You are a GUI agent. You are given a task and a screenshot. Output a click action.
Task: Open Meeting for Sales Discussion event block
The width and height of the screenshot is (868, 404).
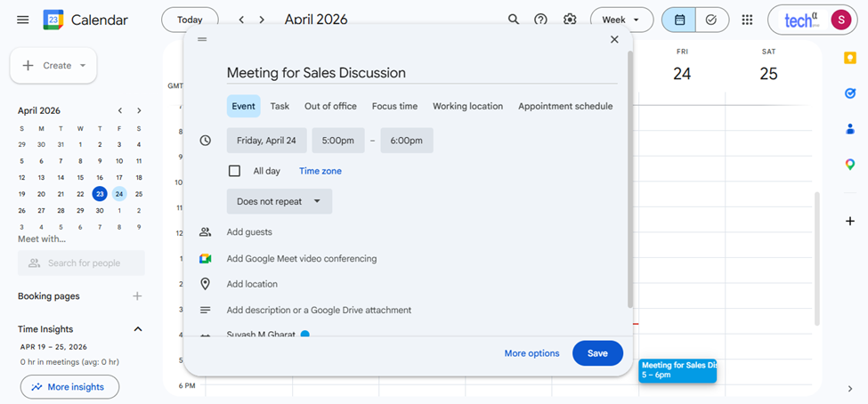point(677,370)
